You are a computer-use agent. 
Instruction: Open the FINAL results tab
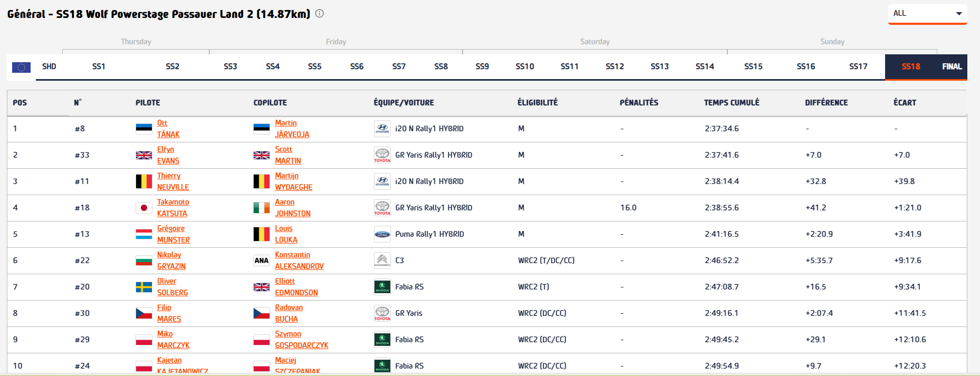952,66
